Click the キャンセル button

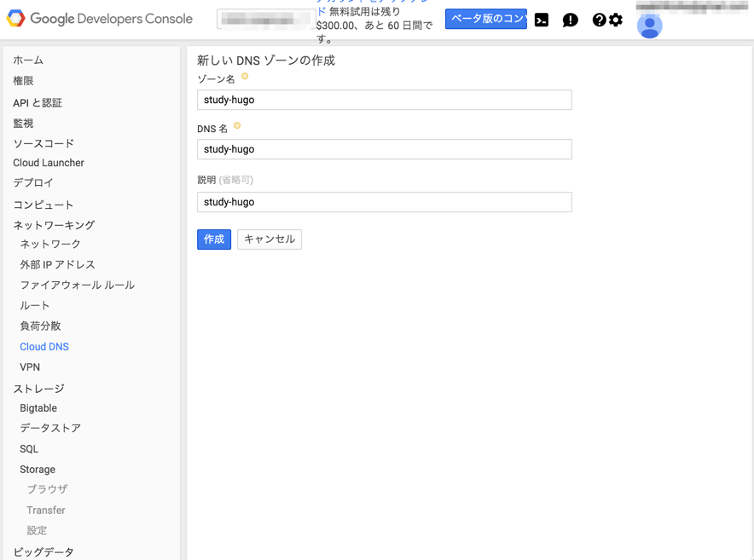tap(270, 240)
